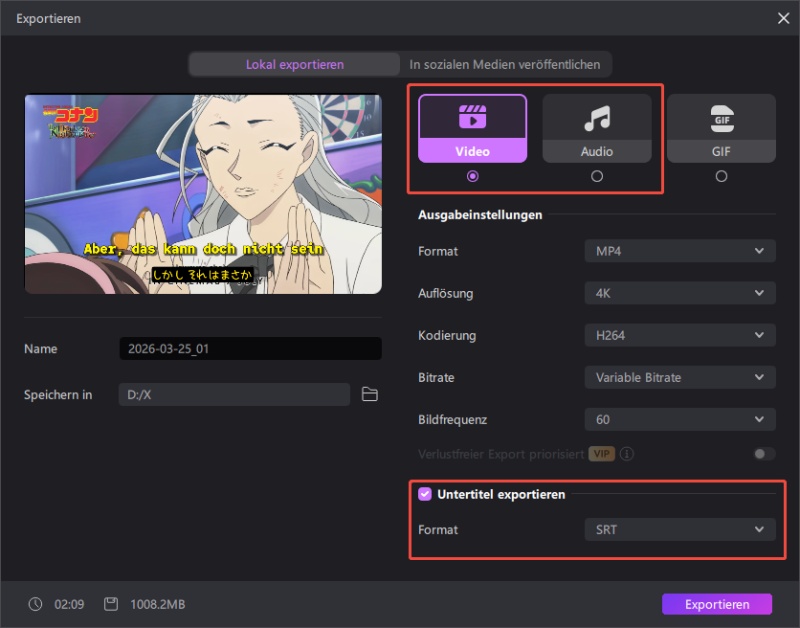Click the 1008.2MB file size text
Image resolution: width=800 pixels, height=628 pixels.
click(x=158, y=605)
